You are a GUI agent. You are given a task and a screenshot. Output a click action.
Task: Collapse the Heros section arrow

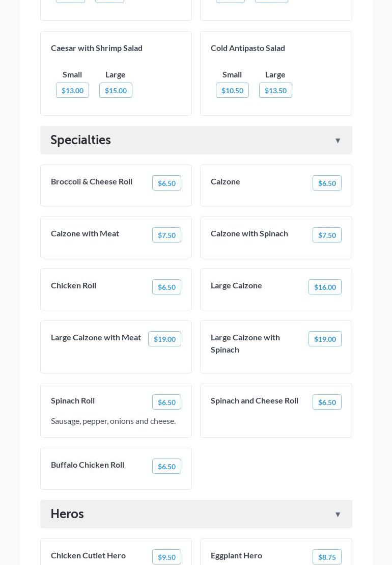pyautogui.click(x=338, y=515)
